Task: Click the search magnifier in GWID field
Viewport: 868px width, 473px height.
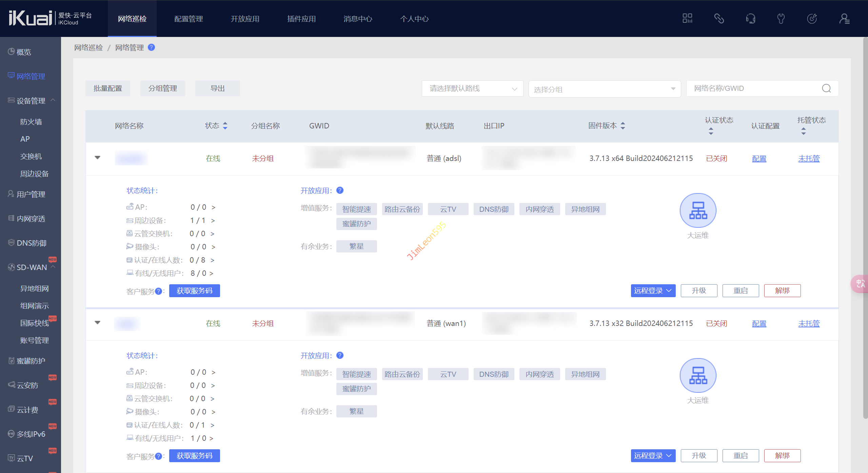Action: point(826,88)
